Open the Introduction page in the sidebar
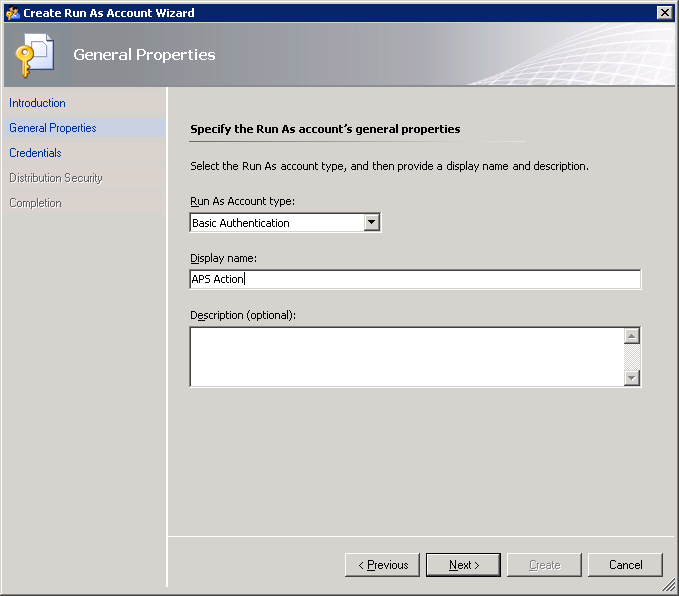This screenshot has height=596, width=679. point(37,103)
